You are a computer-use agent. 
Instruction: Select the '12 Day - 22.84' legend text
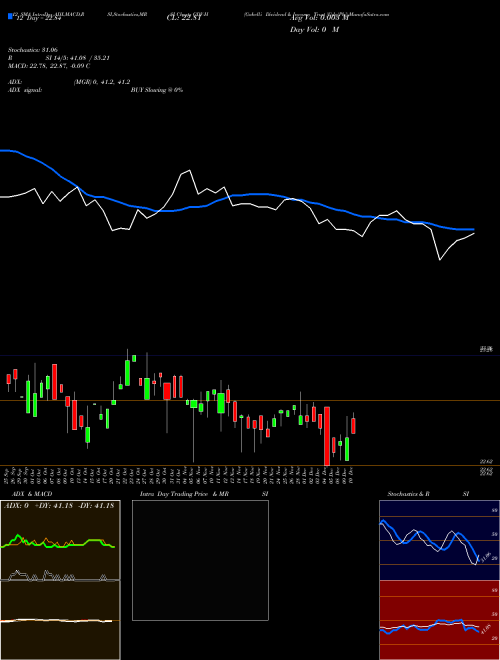[x=37, y=18]
